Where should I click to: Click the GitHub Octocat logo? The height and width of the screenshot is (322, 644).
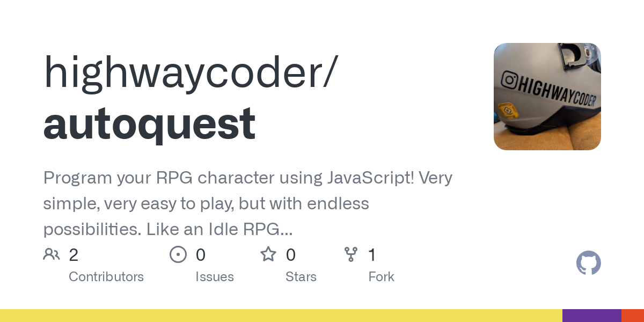[x=588, y=263]
